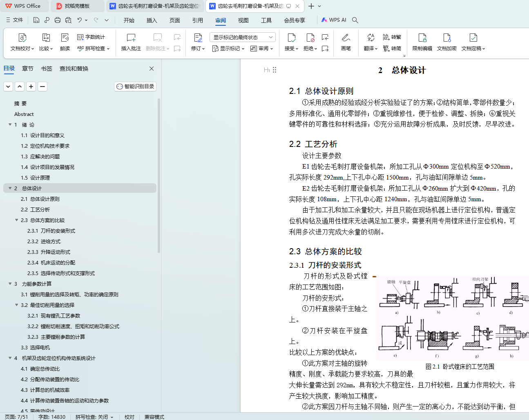This screenshot has height=420, width=529.
Task: Click the save document icon
Action: tap(36, 20)
